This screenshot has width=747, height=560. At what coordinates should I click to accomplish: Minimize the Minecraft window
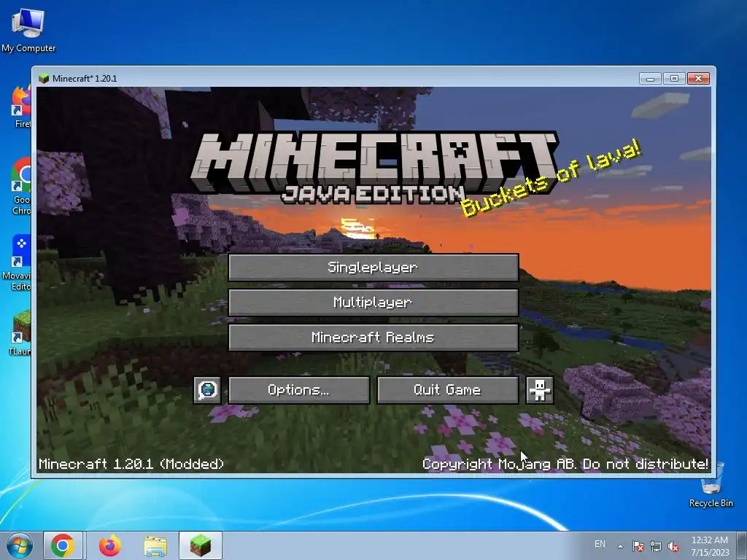coord(650,78)
